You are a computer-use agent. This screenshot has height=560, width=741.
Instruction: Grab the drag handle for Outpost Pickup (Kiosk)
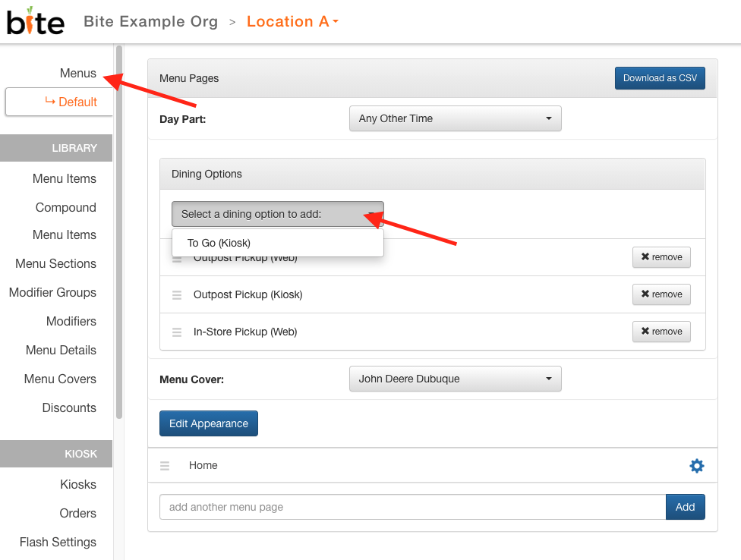click(177, 295)
